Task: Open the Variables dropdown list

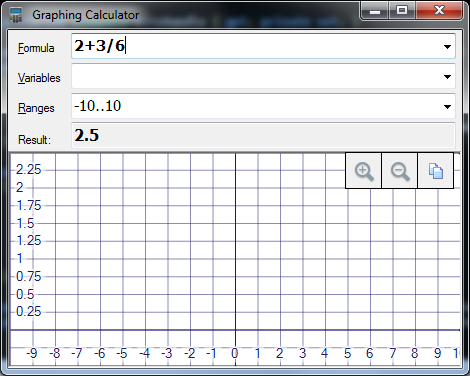Action: 447,77
